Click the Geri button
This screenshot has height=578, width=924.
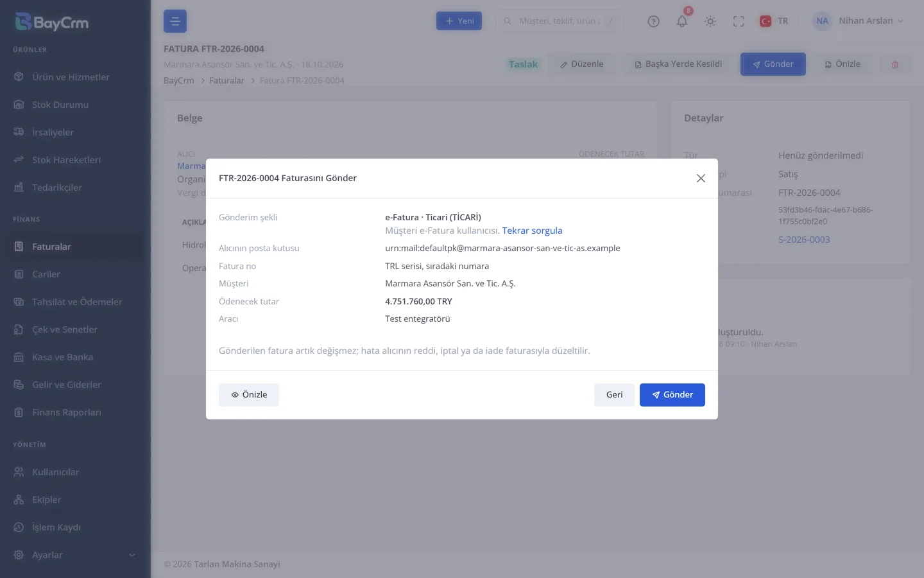[614, 395]
